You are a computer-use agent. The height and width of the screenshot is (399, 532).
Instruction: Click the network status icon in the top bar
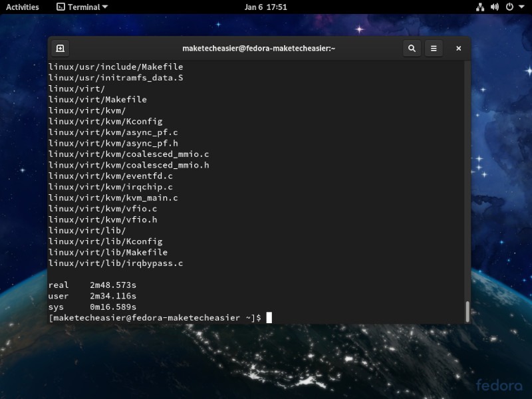click(481, 7)
